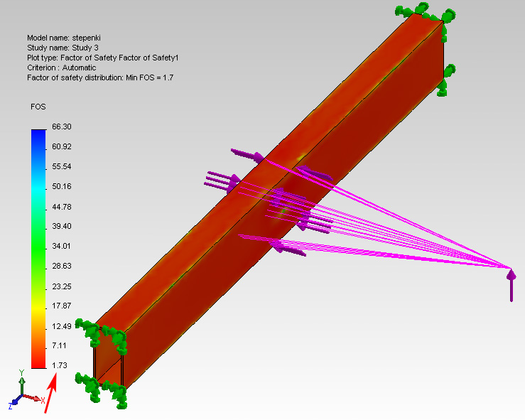Click the legend value 28.63
This screenshot has height=420, width=525.
62,266
